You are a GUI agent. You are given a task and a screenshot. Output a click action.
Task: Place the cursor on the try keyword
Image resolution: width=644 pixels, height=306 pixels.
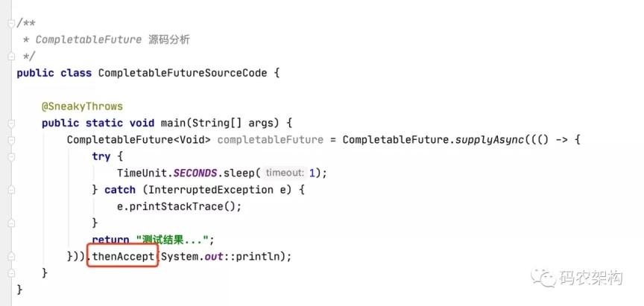(x=101, y=156)
